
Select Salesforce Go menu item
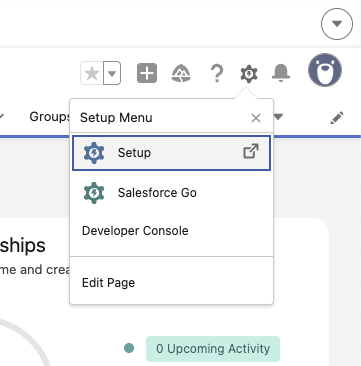(x=171, y=193)
